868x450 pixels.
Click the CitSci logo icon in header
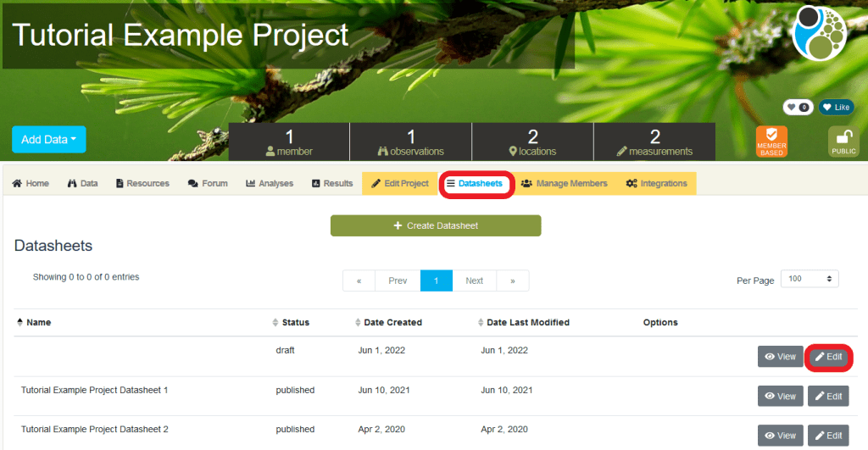819,32
